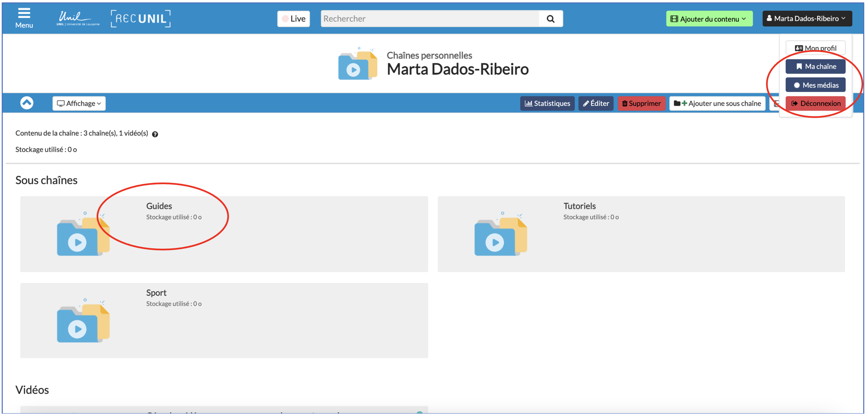The image size is (868, 417).
Task: Expand the Affichage dropdown
Action: pyautogui.click(x=79, y=103)
